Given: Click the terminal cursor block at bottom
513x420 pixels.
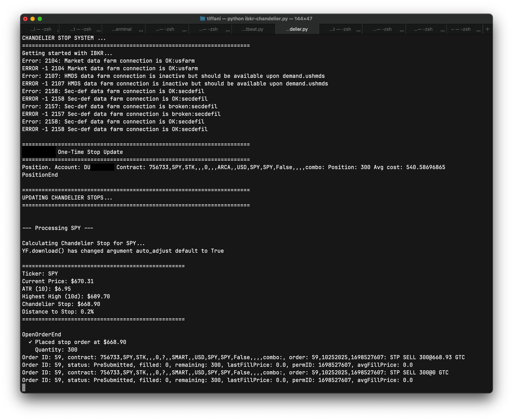Looking at the screenshot, I should pos(24,388).
